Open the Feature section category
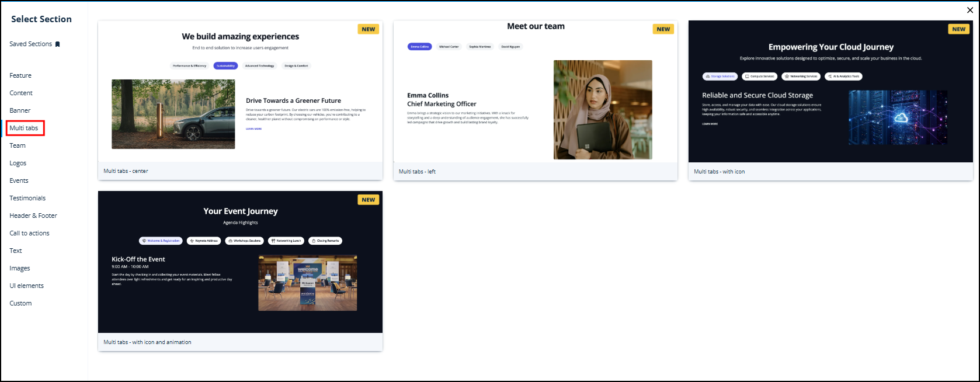980x382 pixels. 20,75
